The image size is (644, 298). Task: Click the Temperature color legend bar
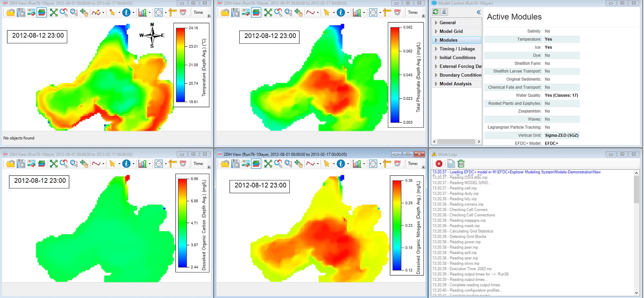[181, 65]
